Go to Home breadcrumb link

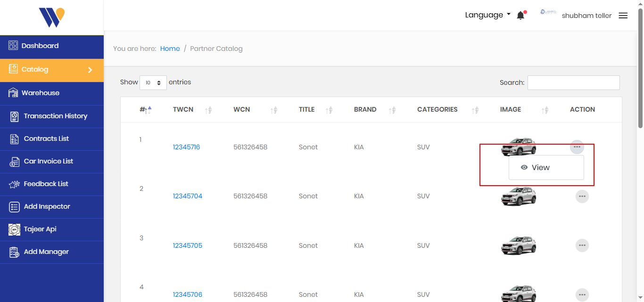click(170, 49)
